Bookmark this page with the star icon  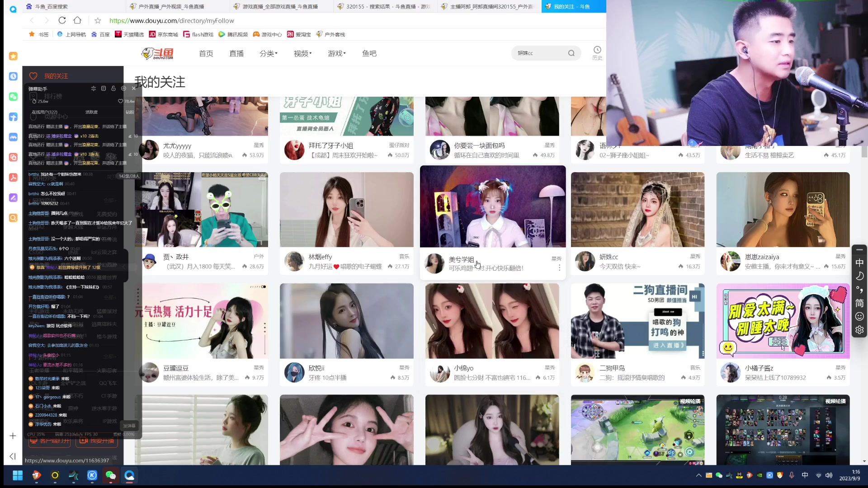pos(98,20)
